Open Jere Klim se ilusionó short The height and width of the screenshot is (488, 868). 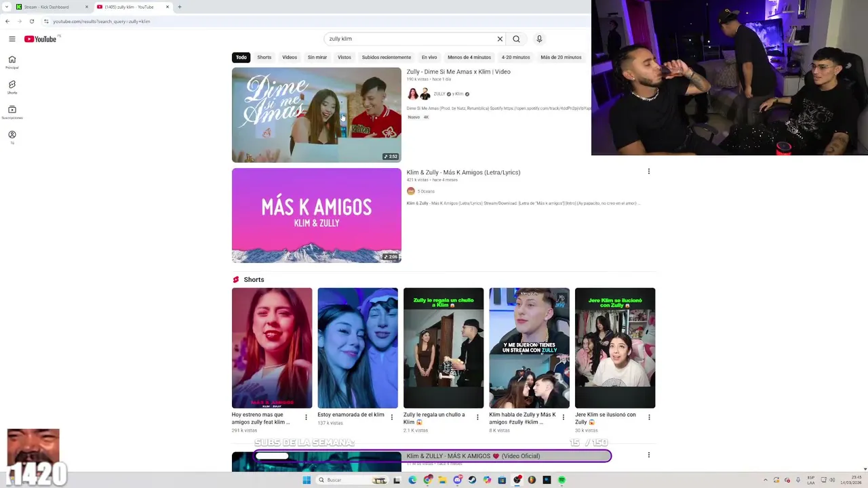coord(615,348)
